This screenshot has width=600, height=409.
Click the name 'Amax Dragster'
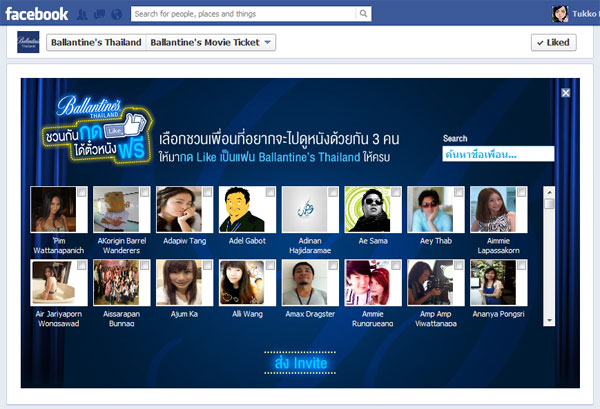pyautogui.click(x=310, y=314)
